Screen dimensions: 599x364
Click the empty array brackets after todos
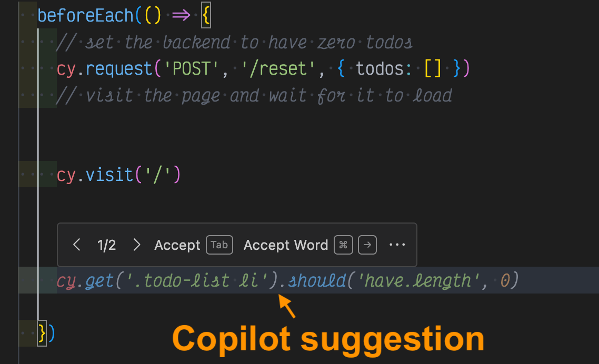coord(432,69)
